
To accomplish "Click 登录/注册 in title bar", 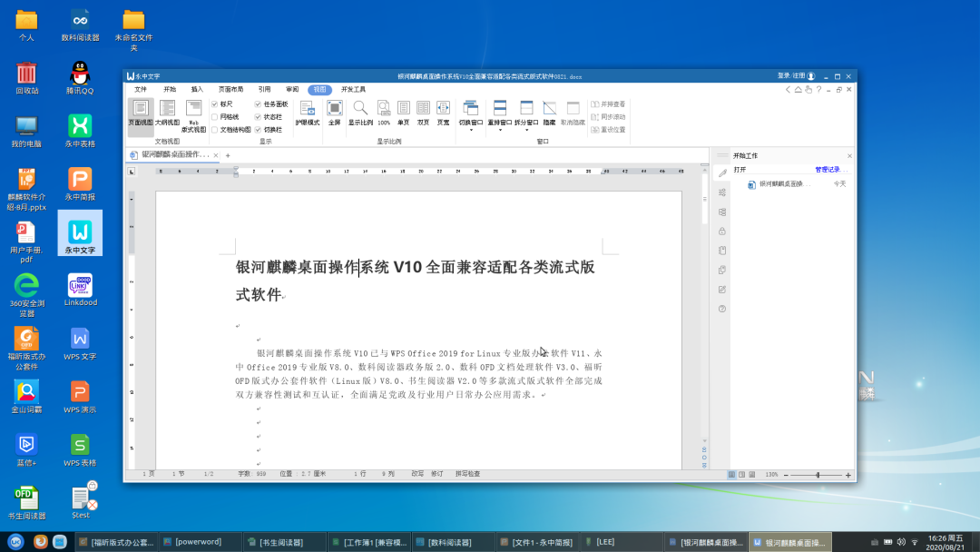I will tap(791, 76).
